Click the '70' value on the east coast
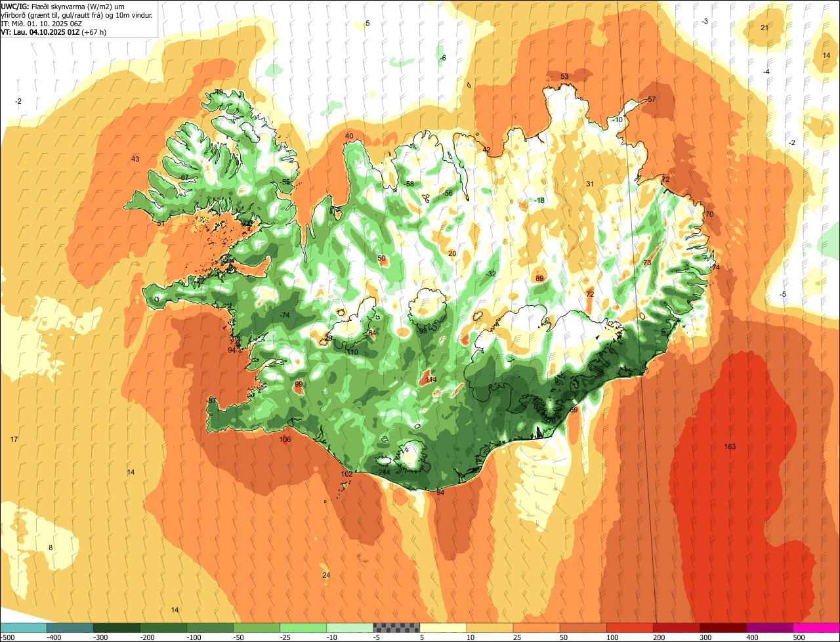 click(x=709, y=215)
